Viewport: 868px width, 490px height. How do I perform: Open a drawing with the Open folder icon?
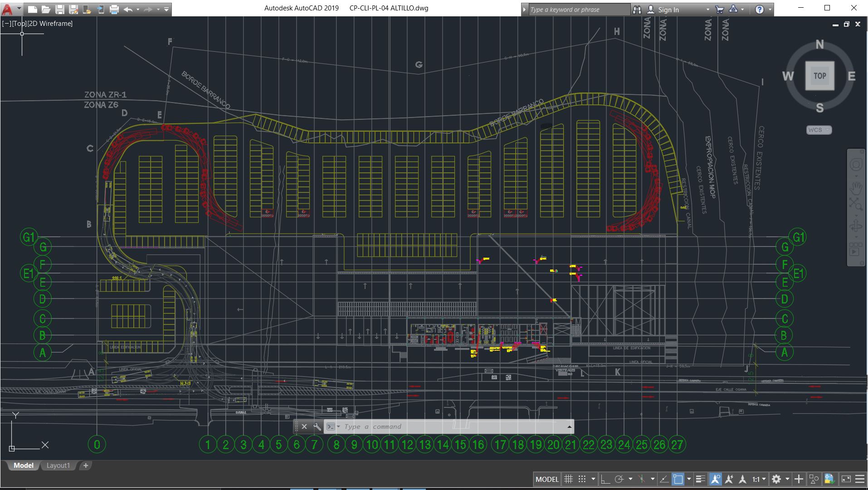coord(46,9)
